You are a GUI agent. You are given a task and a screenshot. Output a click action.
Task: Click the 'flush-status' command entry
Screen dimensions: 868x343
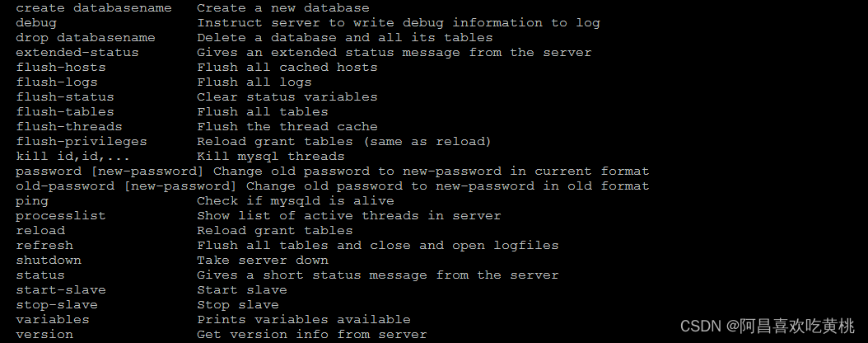(x=65, y=97)
